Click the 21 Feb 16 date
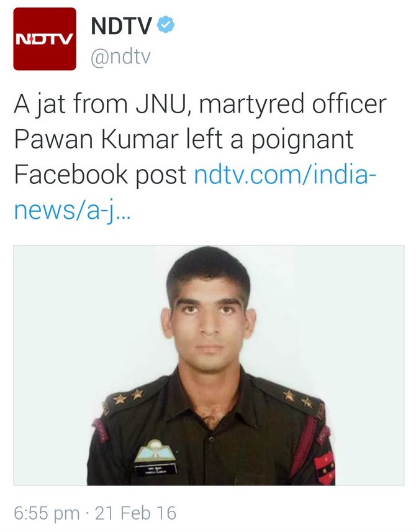The height and width of the screenshot is (532, 416). pos(135,513)
